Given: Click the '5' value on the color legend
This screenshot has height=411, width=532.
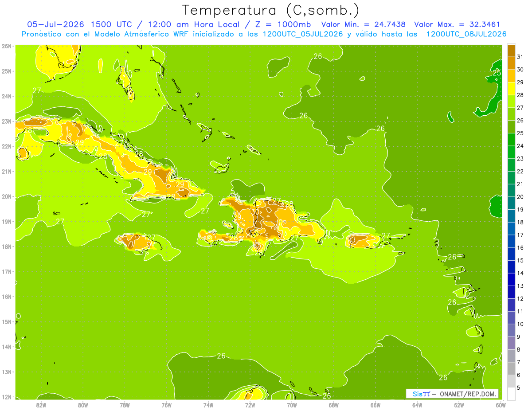Looking at the screenshot, I should tap(519, 388).
